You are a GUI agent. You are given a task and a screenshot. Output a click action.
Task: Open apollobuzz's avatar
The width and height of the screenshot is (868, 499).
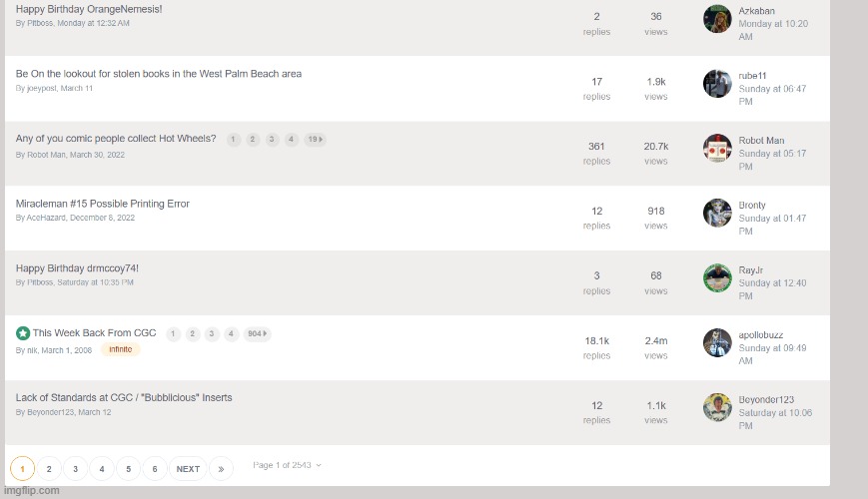click(717, 342)
